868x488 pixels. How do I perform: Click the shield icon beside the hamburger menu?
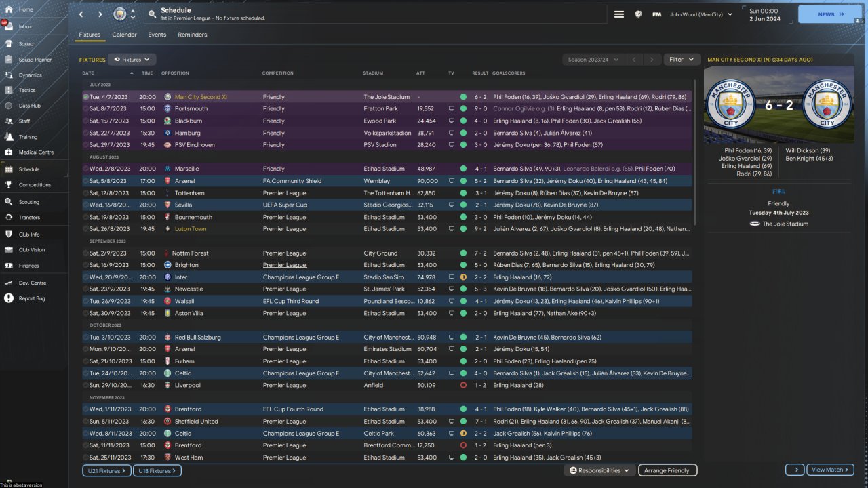[x=638, y=14]
